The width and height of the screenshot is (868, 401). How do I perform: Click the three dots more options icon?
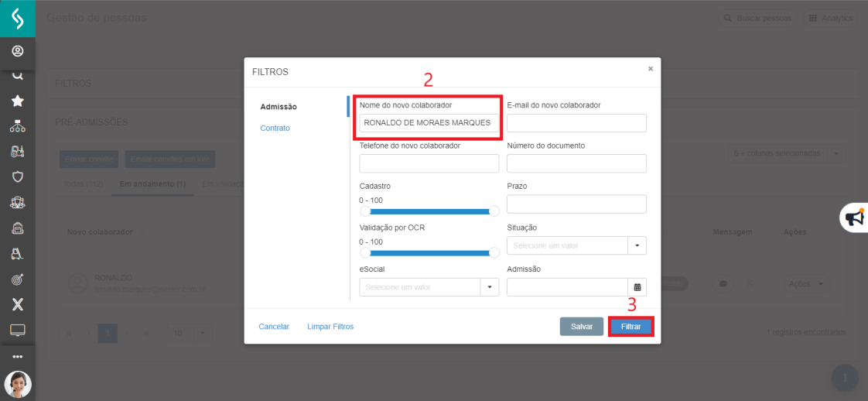(x=17, y=357)
